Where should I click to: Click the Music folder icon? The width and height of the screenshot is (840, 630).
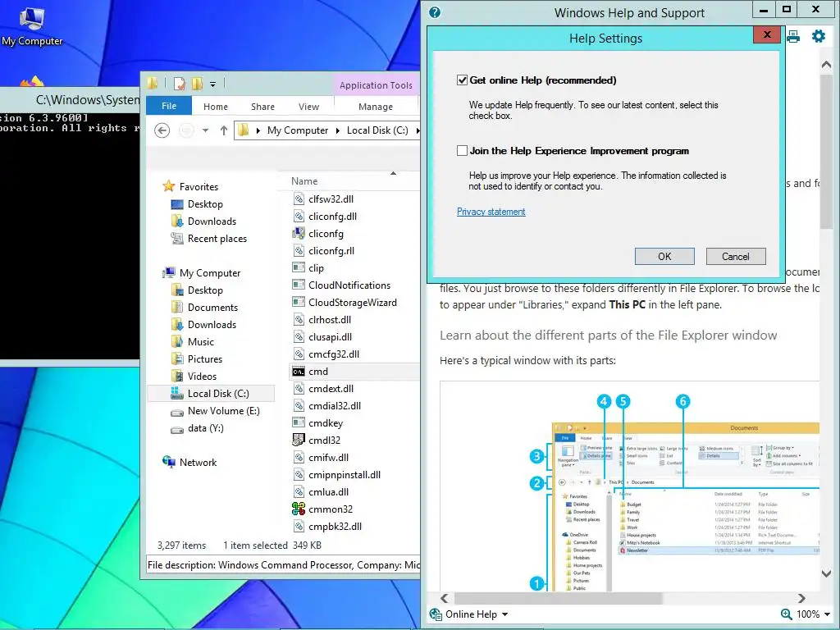177,342
